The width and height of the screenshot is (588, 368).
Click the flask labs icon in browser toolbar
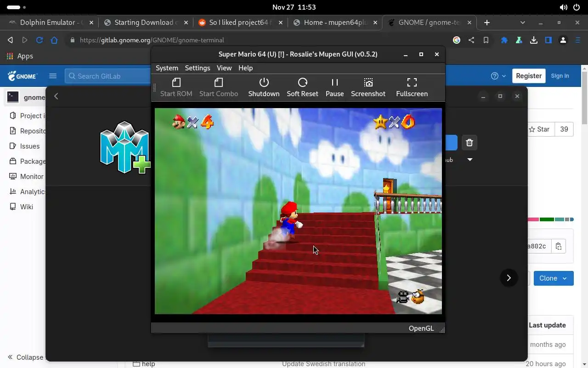519,40
